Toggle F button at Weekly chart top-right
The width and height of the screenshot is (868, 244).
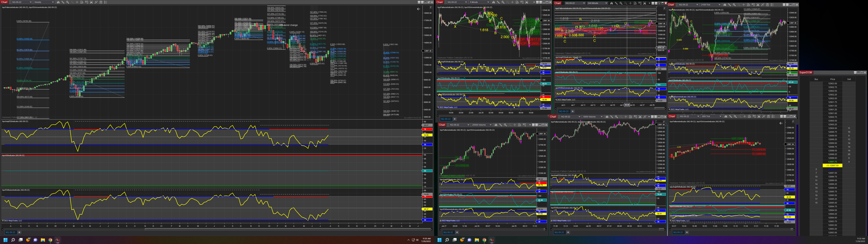(431, 7)
